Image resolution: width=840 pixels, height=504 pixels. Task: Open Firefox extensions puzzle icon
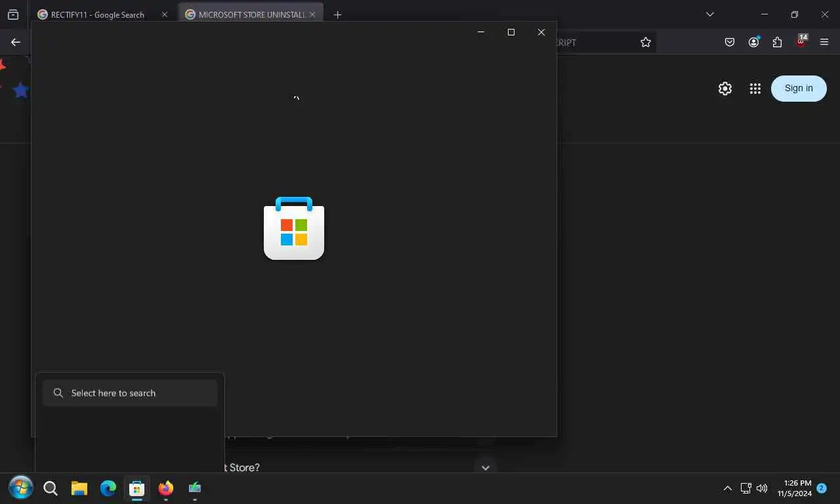click(777, 42)
